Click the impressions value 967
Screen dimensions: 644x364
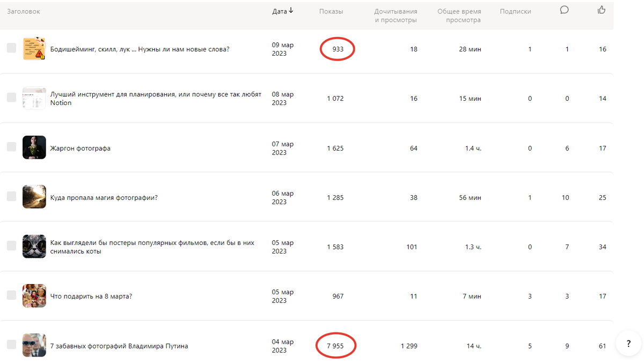pyautogui.click(x=338, y=296)
